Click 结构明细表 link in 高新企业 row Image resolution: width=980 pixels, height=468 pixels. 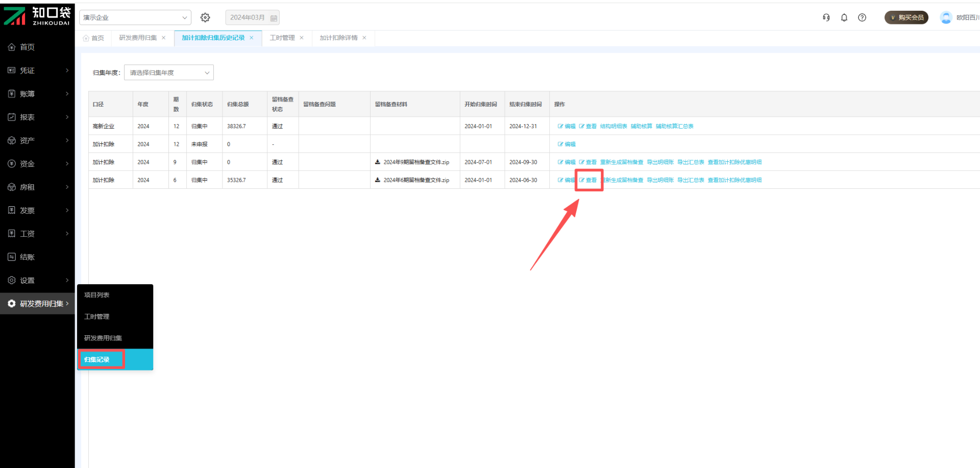614,127
